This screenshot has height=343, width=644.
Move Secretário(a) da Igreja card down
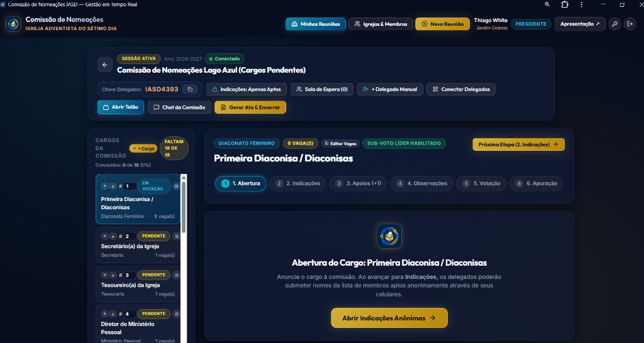(113, 236)
